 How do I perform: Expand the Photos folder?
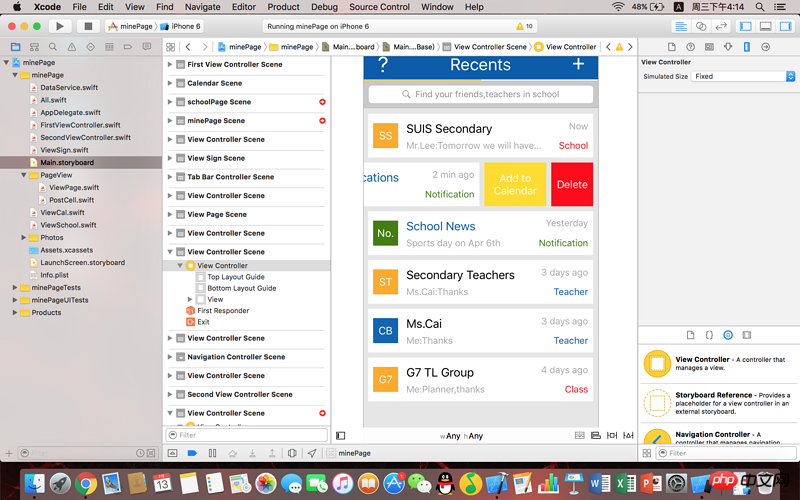click(23, 237)
